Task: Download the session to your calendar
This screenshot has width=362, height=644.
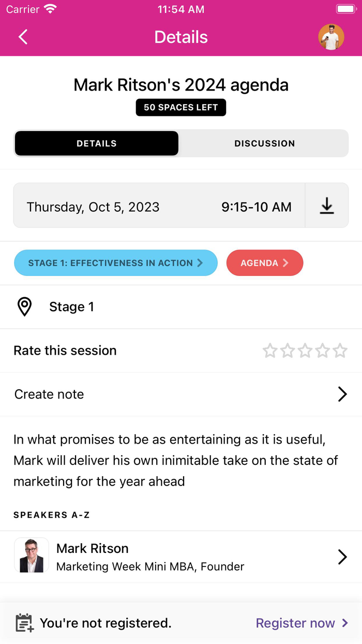Action: click(x=327, y=206)
